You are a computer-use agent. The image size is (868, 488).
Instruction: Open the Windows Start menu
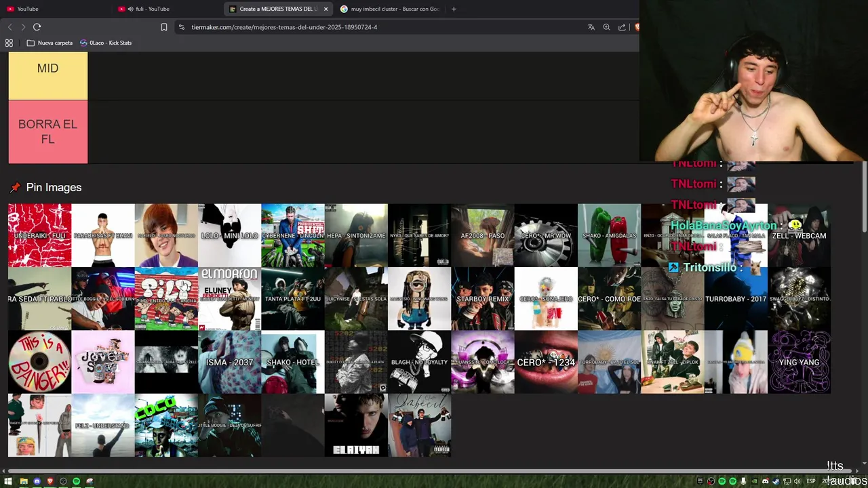(9, 481)
